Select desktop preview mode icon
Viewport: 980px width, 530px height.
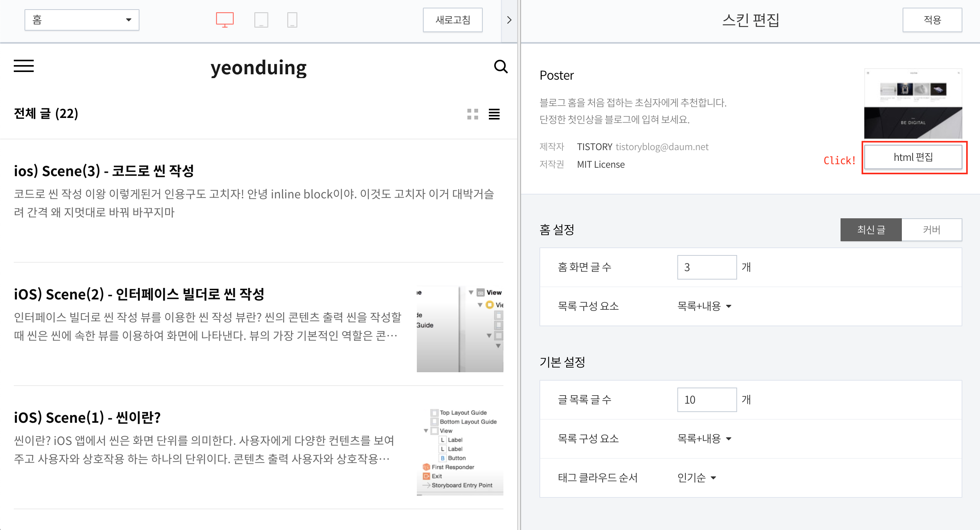(x=225, y=20)
